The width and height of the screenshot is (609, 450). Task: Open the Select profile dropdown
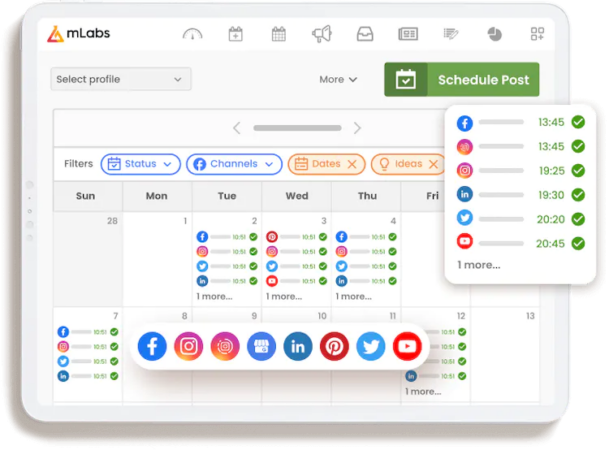(120, 79)
